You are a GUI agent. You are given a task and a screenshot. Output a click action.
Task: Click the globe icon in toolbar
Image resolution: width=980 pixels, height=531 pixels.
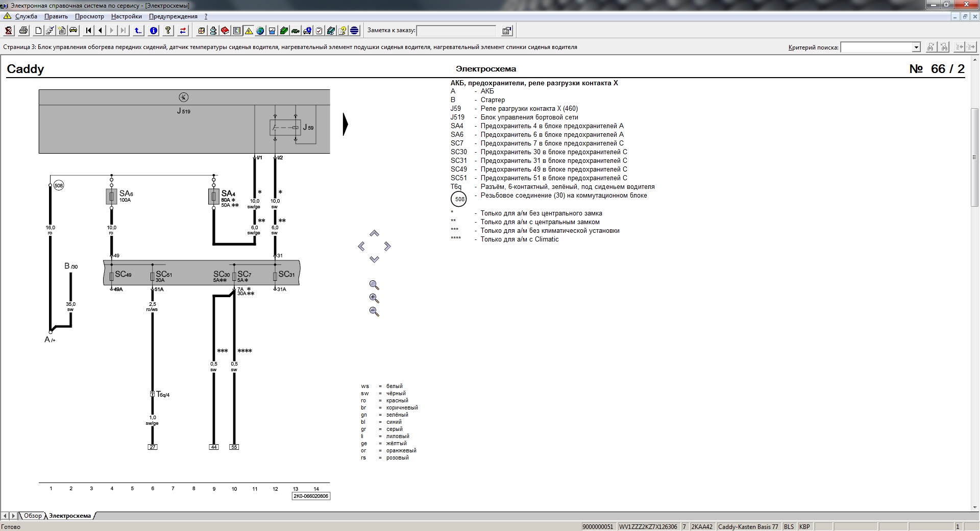(260, 31)
